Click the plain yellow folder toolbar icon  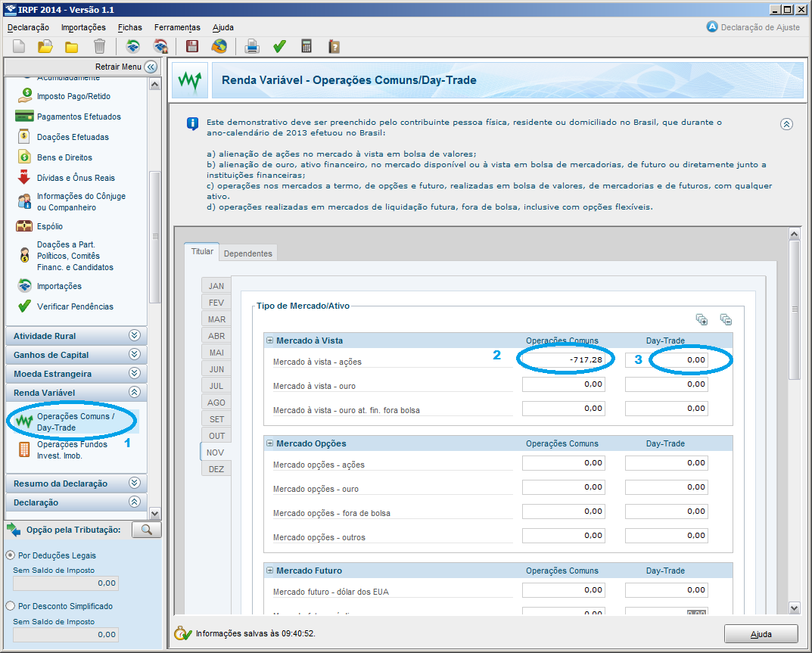pos(71,47)
